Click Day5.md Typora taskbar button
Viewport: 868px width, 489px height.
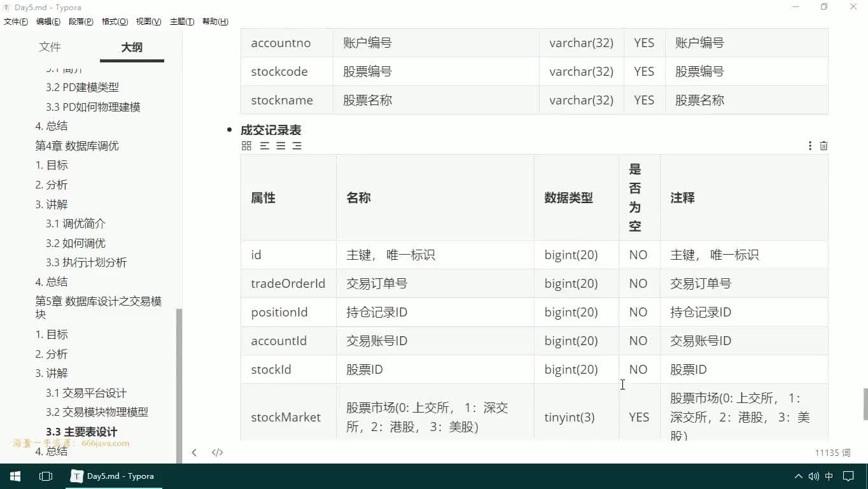[114, 476]
